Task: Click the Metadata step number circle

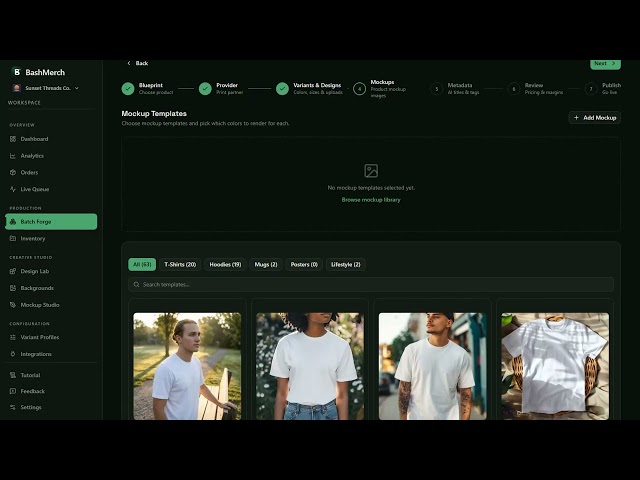Action: (x=436, y=89)
